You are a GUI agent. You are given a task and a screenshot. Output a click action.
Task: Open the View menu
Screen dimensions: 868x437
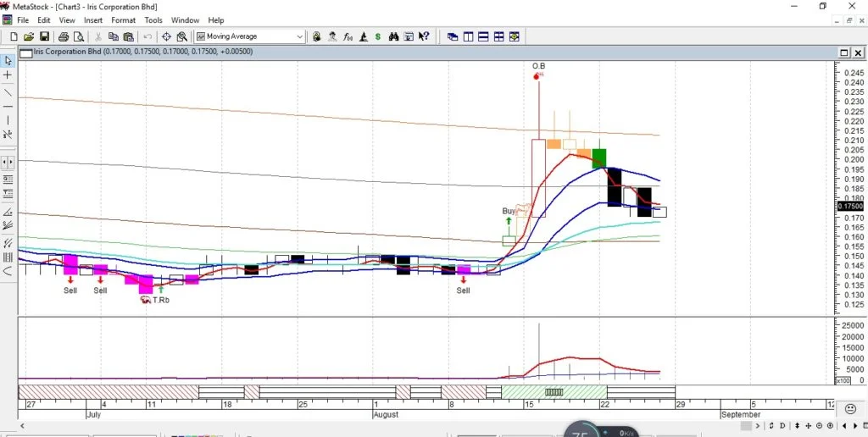tap(67, 20)
